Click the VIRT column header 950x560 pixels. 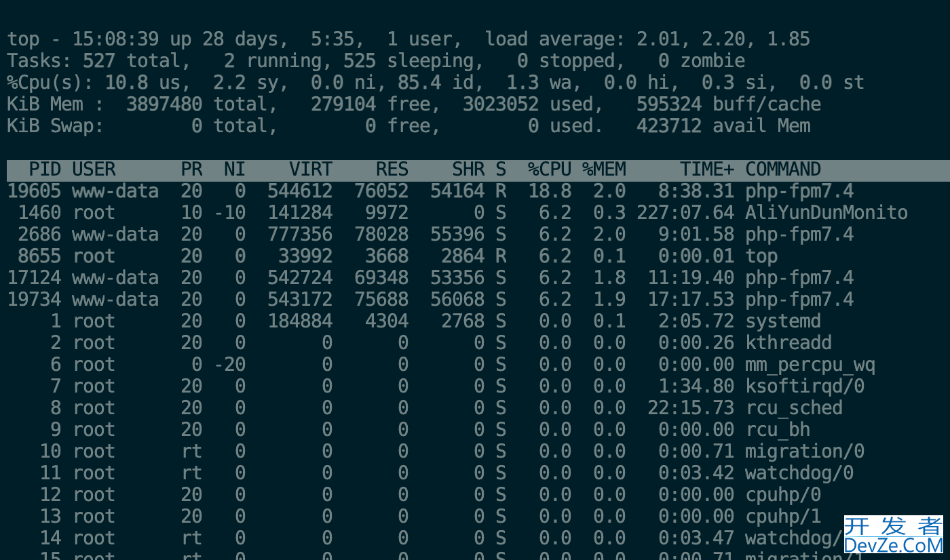(311, 169)
